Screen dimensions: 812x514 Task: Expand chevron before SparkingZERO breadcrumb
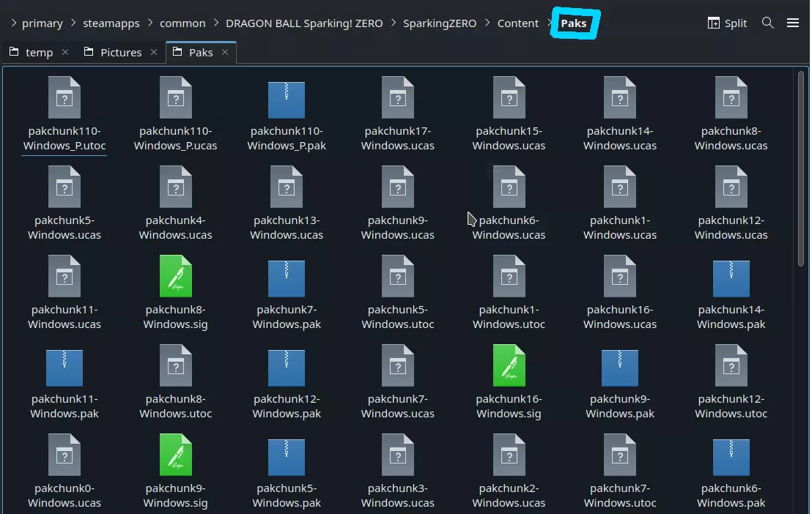pos(394,23)
